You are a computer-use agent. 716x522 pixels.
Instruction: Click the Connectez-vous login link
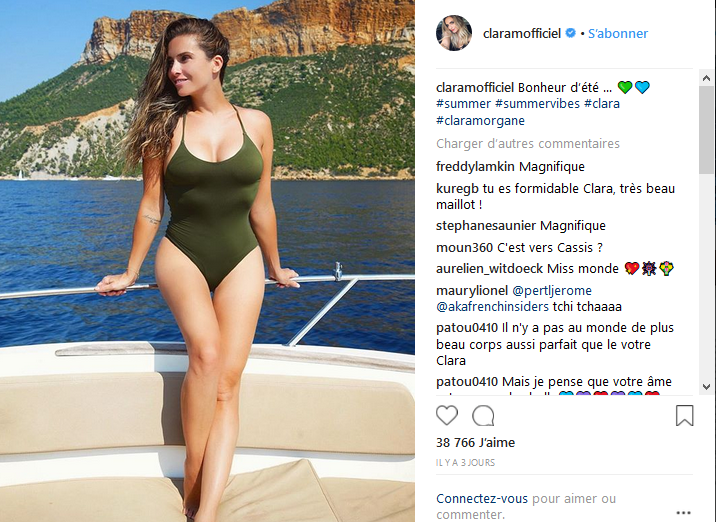pos(482,499)
